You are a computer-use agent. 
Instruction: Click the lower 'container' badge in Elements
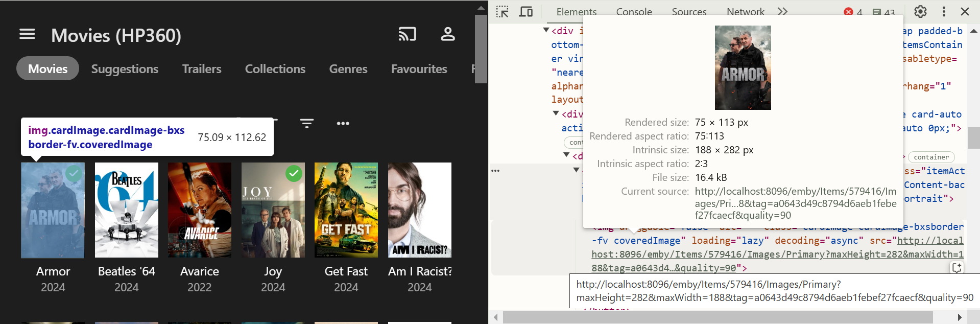point(931,157)
